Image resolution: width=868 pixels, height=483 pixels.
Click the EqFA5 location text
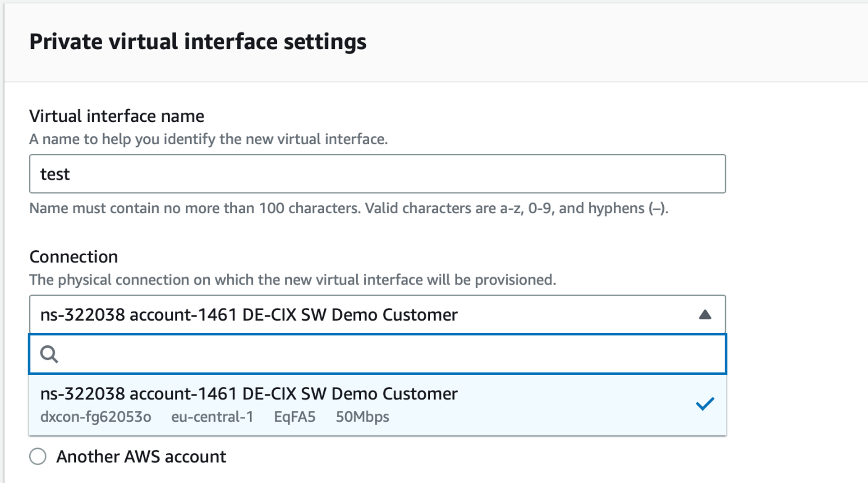point(295,417)
